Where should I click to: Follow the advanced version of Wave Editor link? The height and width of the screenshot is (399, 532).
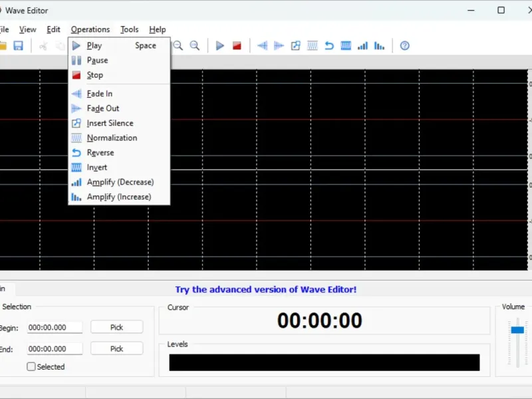pyautogui.click(x=265, y=289)
